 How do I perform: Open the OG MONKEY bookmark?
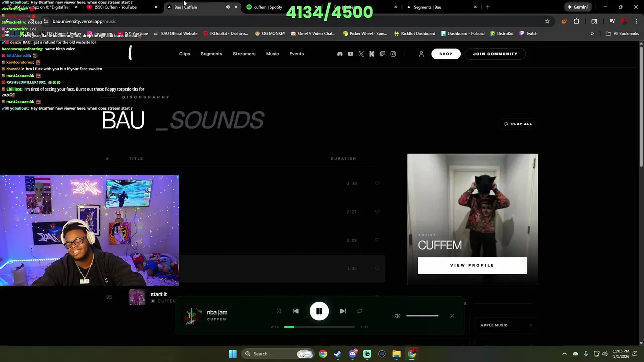(x=270, y=34)
